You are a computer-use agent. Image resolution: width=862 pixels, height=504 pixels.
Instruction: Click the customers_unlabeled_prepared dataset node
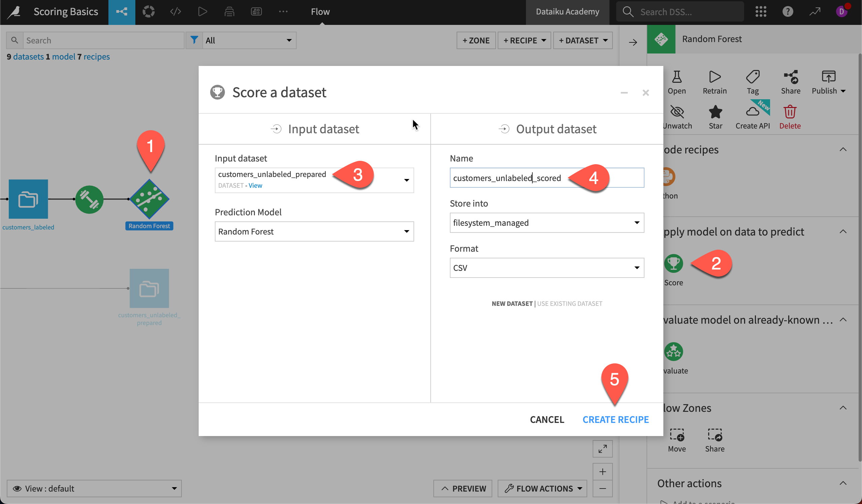[x=149, y=288]
